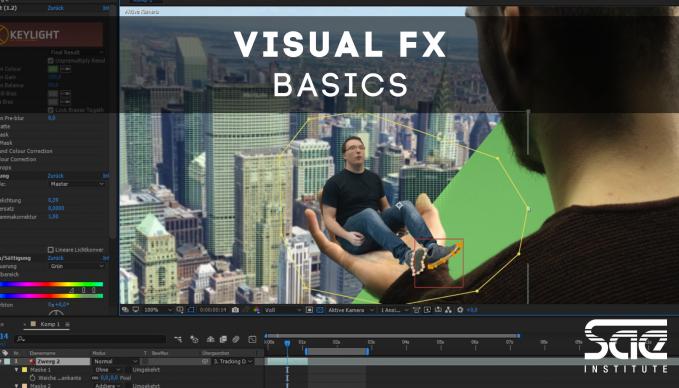The image size is (679, 388).
Task: Open the composition flowchart icon in viewer footer
Action: coord(448,310)
